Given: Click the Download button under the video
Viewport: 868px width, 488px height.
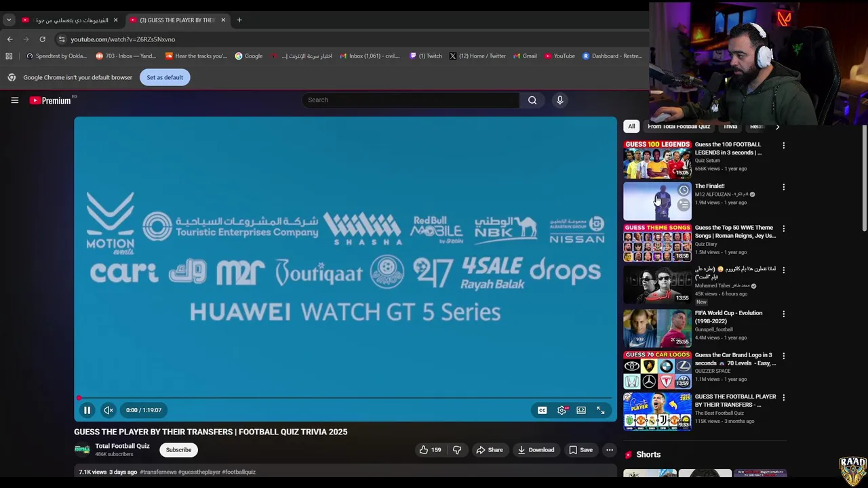Looking at the screenshot, I should pos(536,450).
